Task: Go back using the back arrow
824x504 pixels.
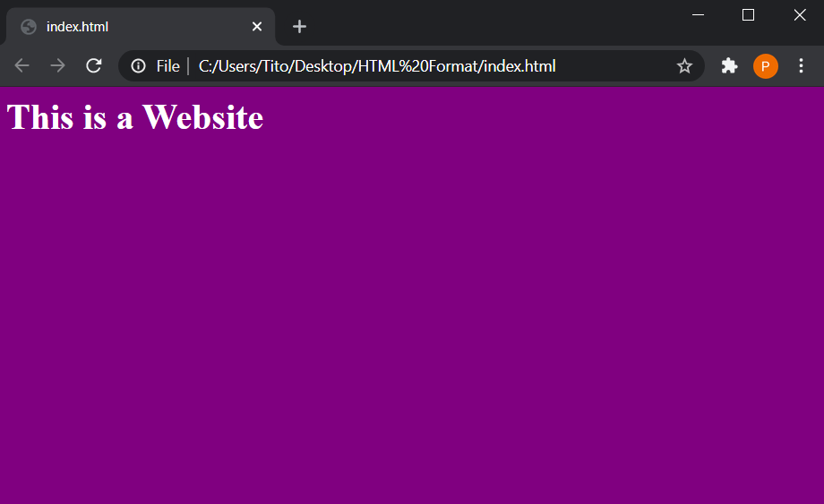Action: tap(22, 65)
